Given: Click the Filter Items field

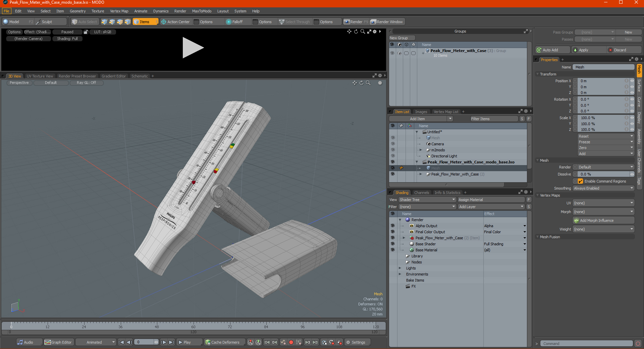Looking at the screenshot, I should (x=494, y=119).
